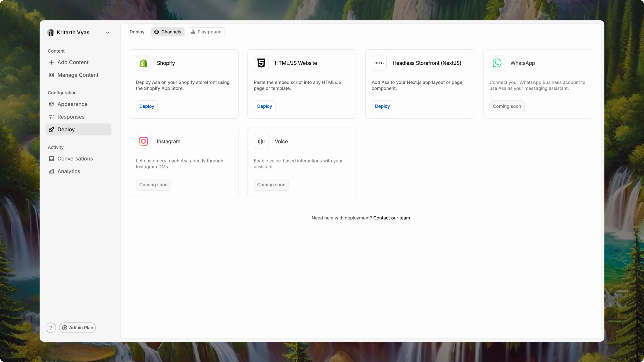Click the HTML/JS Website card title
Screen dimensions: 644x362
[x=296, y=63]
